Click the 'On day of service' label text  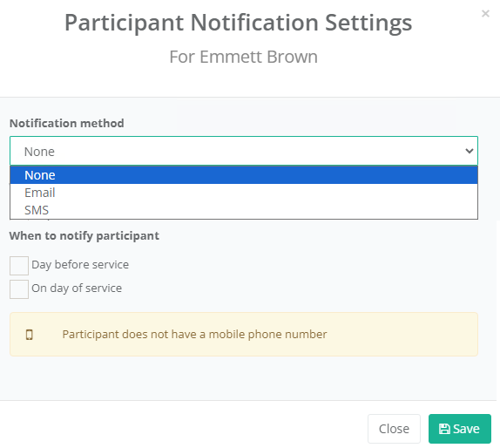tap(77, 288)
